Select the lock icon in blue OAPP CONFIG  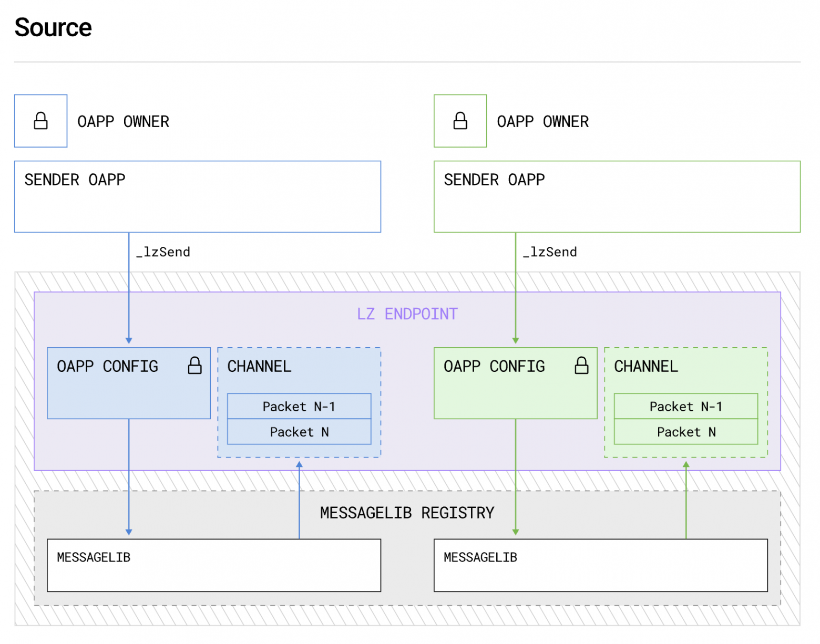(x=194, y=366)
